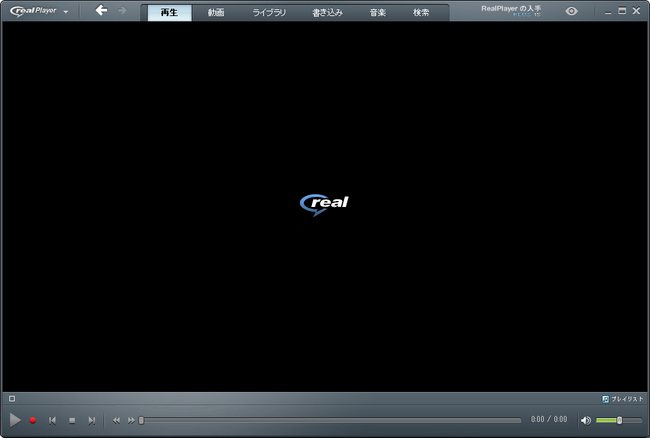The width and height of the screenshot is (650, 438).
Task: Open the プレイリスト panel
Action: (x=623, y=399)
